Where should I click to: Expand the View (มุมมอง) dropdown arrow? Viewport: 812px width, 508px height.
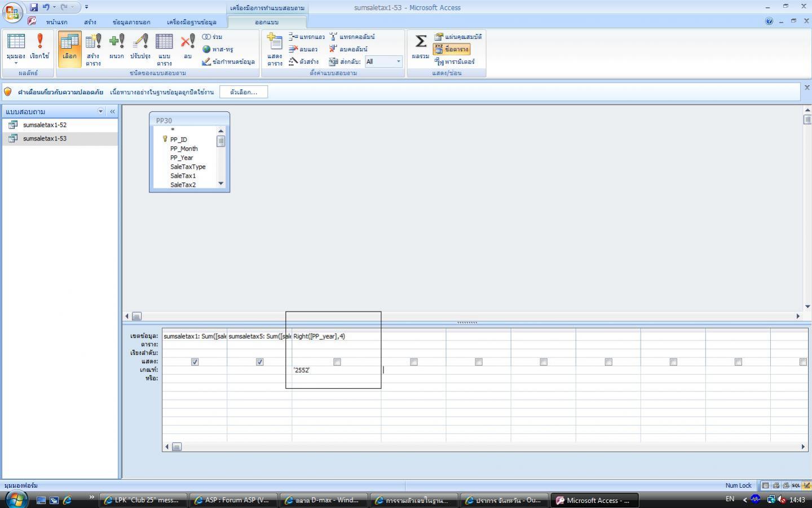pos(16,63)
